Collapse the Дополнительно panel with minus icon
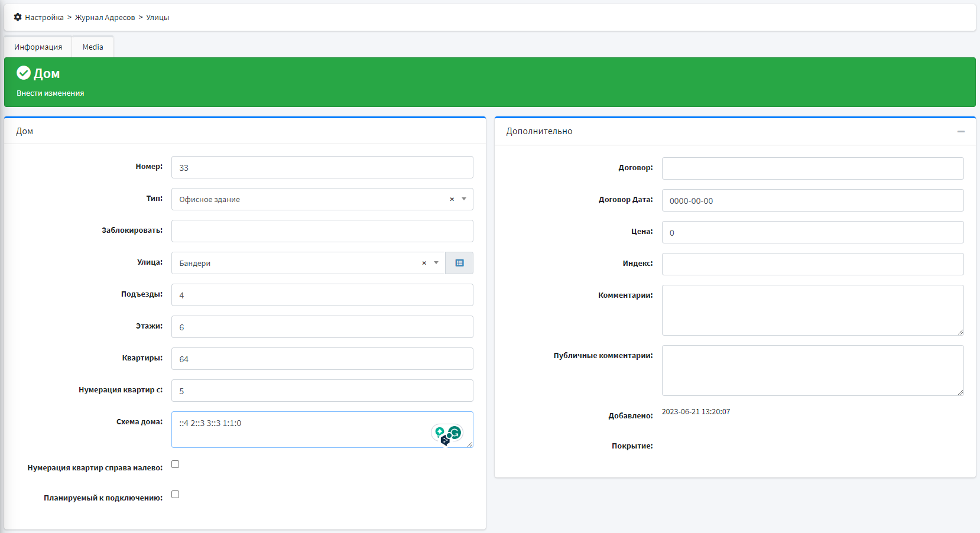Image resolution: width=980 pixels, height=533 pixels. tap(960, 131)
